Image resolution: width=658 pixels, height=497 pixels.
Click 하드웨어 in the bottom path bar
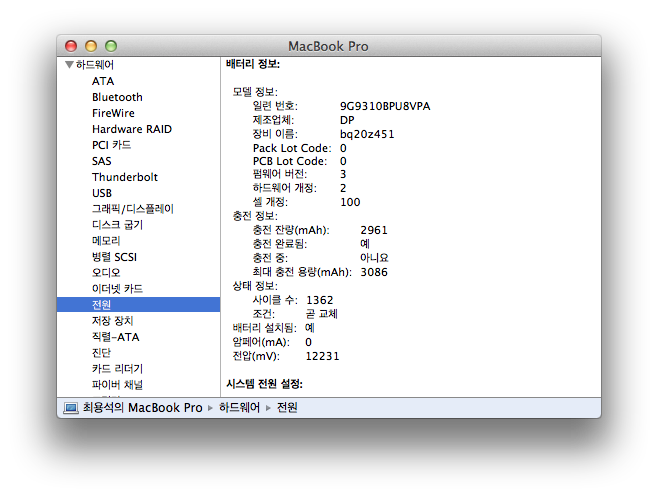239,408
